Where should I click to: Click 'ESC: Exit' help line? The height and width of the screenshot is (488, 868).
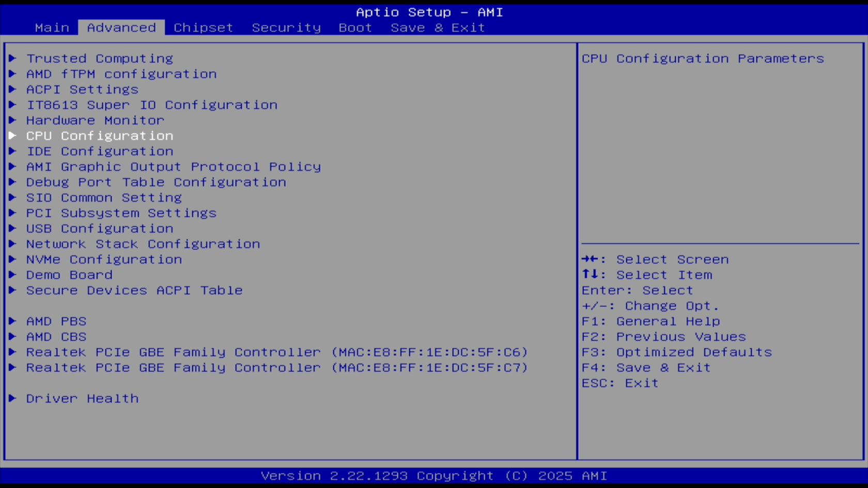click(x=620, y=383)
